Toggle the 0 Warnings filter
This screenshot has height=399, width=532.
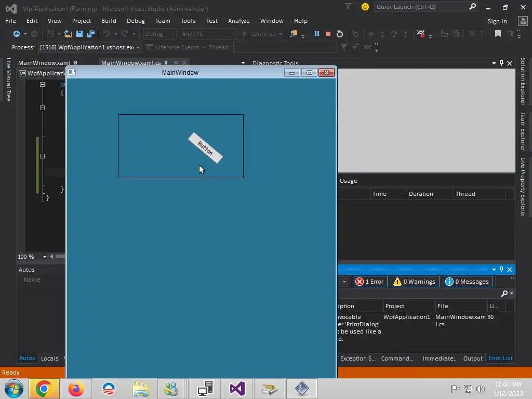(x=415, y=282)
